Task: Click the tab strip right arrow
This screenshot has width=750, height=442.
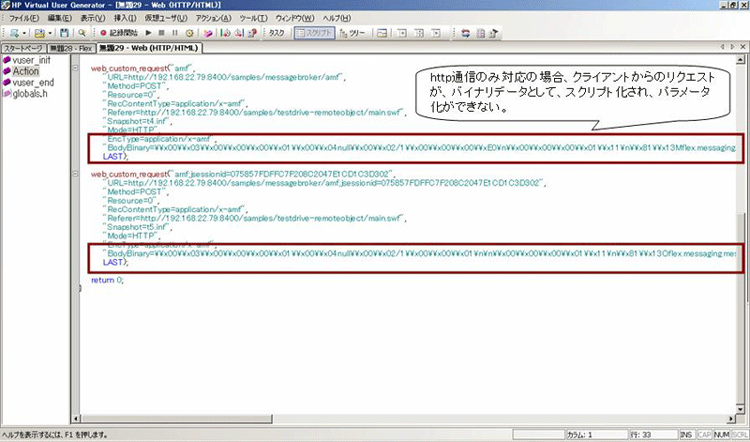Action: (732, 47)
